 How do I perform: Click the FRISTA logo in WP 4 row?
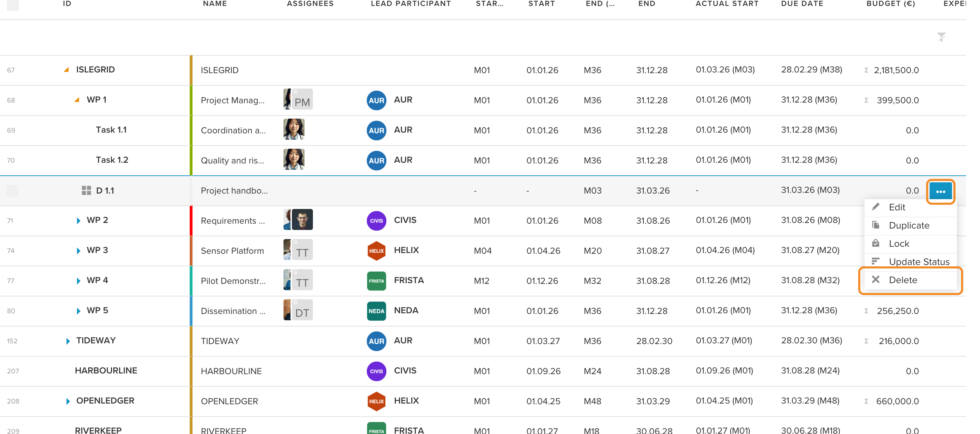pyautogui.click(x=376, y=281)
